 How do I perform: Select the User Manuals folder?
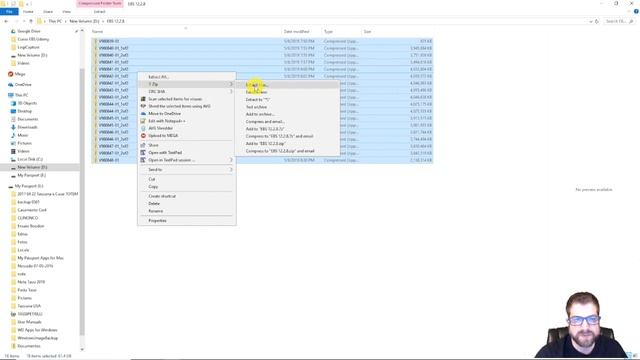(x=29, y=322)
